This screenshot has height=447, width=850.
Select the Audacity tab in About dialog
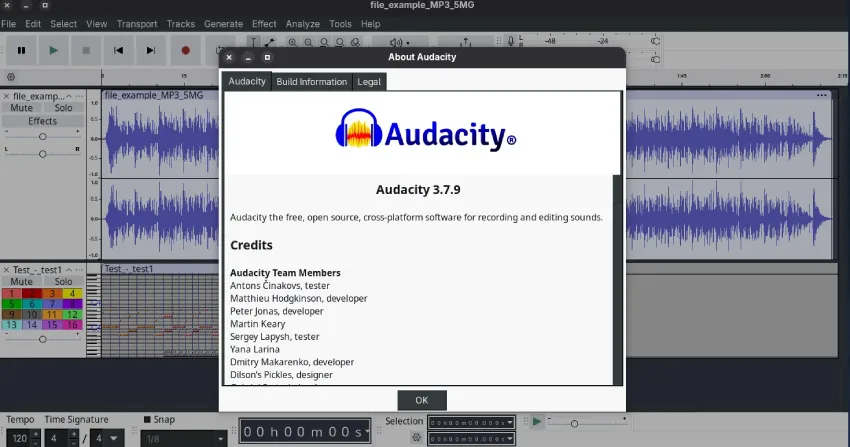tap(247, 81)
